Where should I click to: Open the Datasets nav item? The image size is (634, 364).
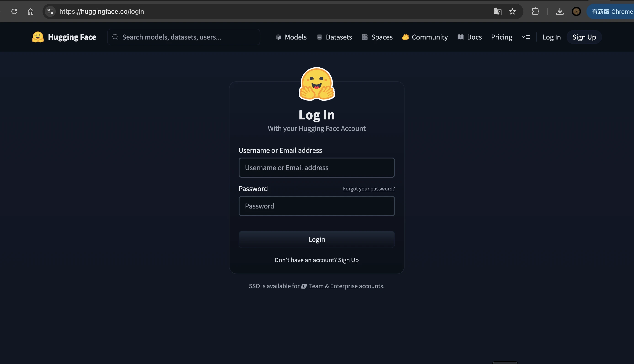pos(334,37)
